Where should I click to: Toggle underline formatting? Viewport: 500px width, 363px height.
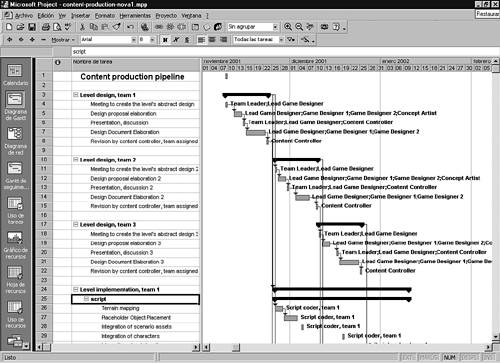[187, 40]
